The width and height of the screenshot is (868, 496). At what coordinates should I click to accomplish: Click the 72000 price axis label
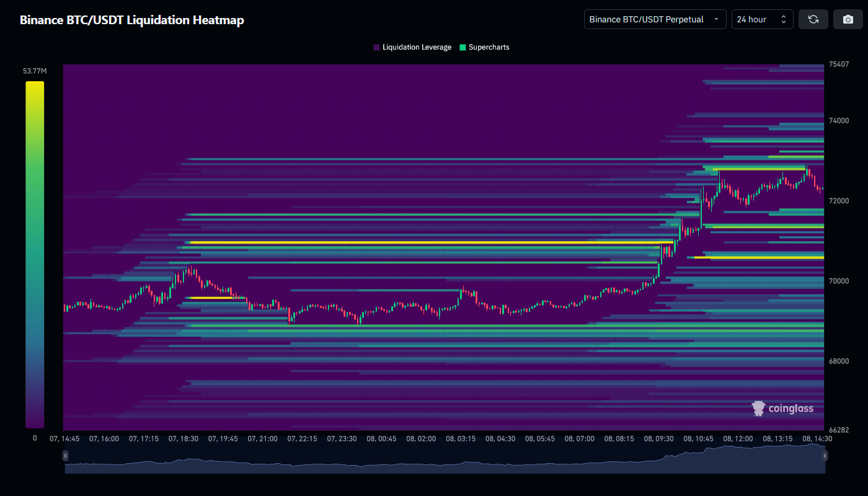(x=839, y=201)
